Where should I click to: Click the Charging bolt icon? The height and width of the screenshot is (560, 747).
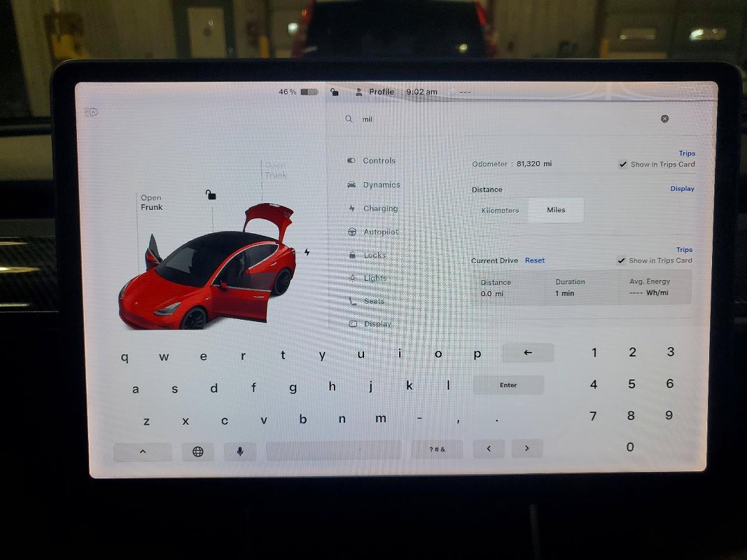(351, 208)
